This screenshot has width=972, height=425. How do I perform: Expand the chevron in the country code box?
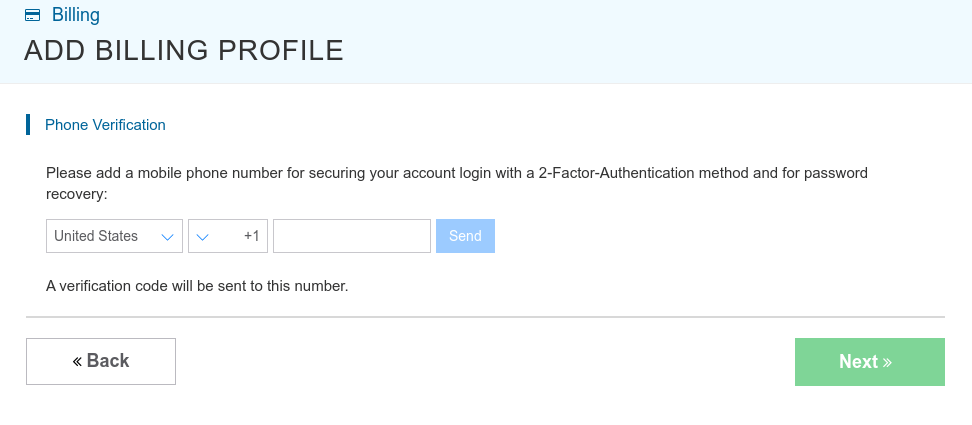(x=203, y=237)
